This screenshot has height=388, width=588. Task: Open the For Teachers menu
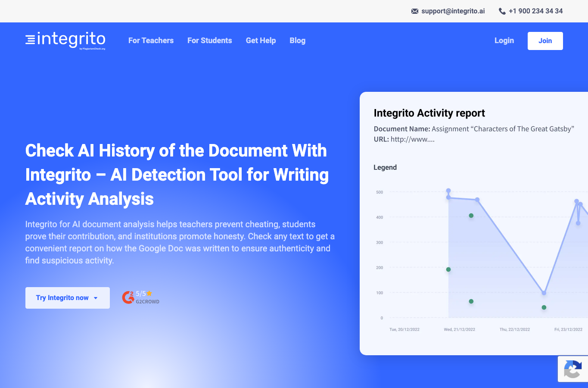pyautogui.click(x=151, y=41)
